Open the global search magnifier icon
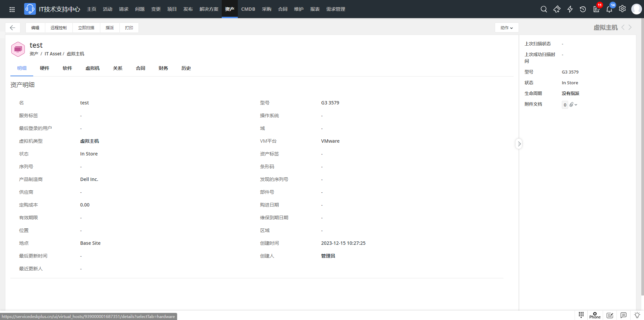644x320 pixels. point(544,9)
